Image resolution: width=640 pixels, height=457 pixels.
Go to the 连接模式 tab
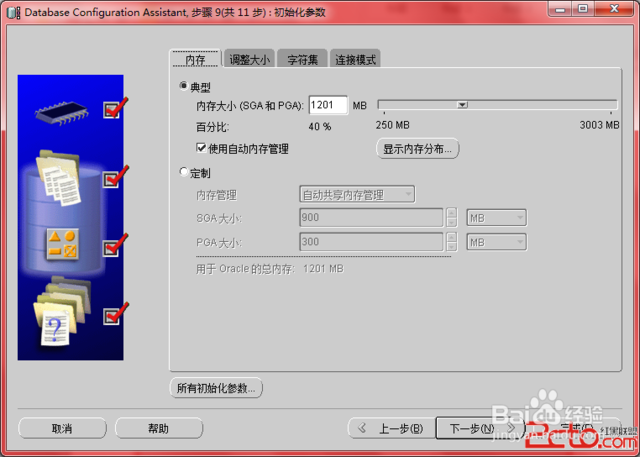point(356,59)
